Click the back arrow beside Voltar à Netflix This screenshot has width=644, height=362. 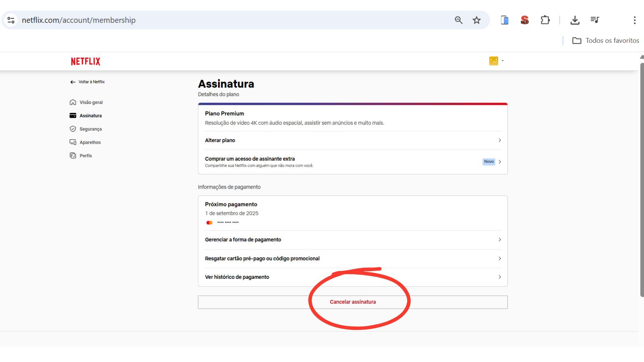73,82
